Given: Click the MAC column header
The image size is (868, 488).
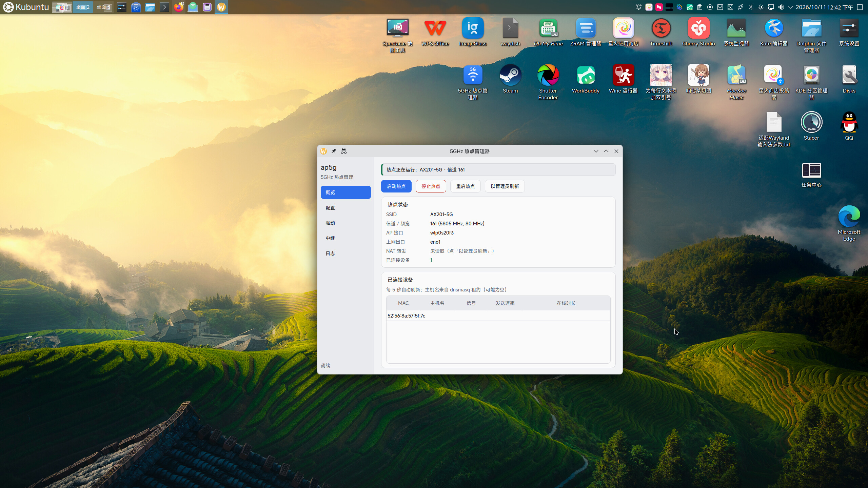Looking at the screenshot, I should tap(403, 303).
